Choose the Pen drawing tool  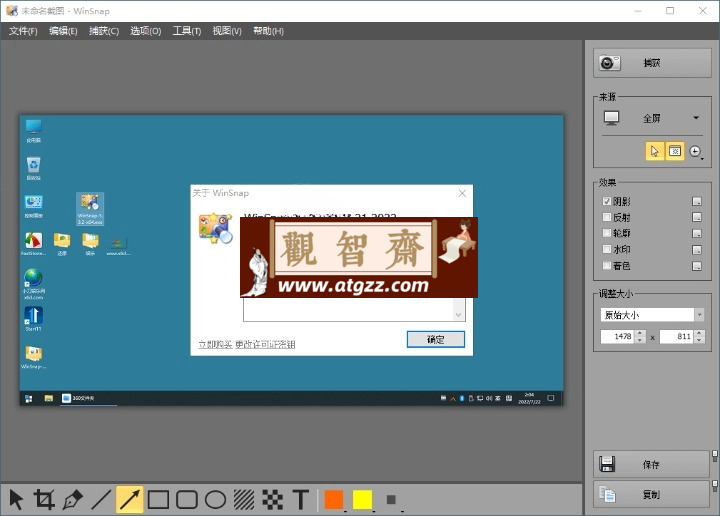pyautogui.click(x=73, y=499)
